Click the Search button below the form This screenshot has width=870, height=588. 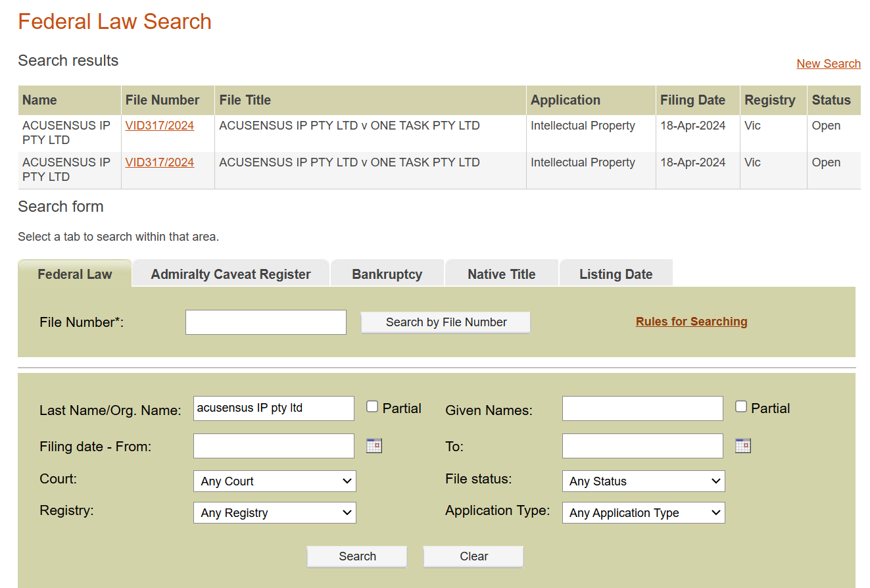click(357, 556)
